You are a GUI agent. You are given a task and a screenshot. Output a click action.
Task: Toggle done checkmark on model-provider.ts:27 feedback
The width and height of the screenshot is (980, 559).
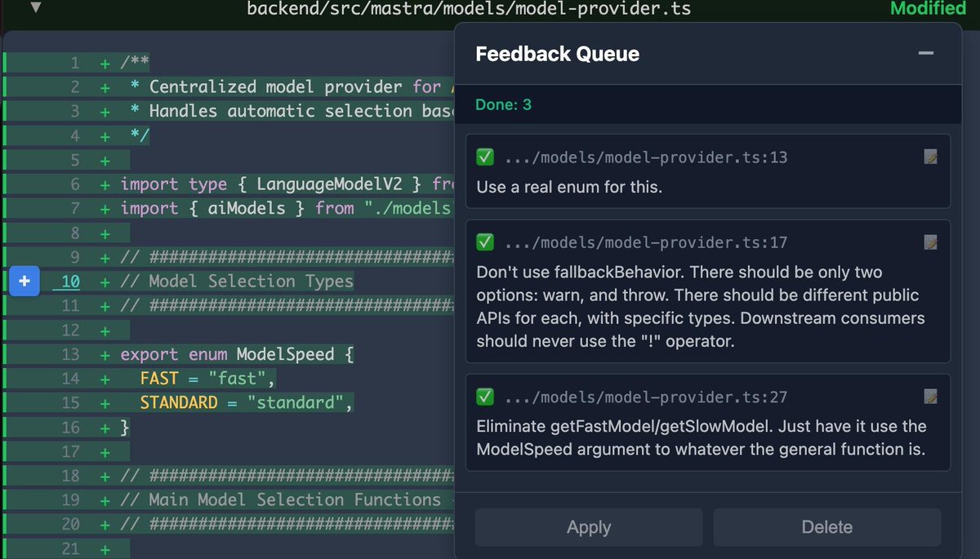pyautogui.click(x=485, y=397)
